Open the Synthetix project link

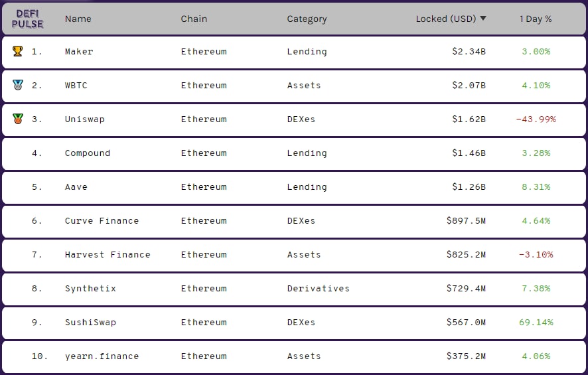pos(90,289)
